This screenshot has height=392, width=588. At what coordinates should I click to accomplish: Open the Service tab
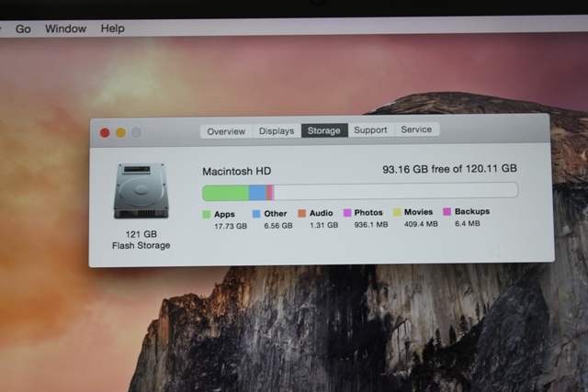click(x=416, y=129)
